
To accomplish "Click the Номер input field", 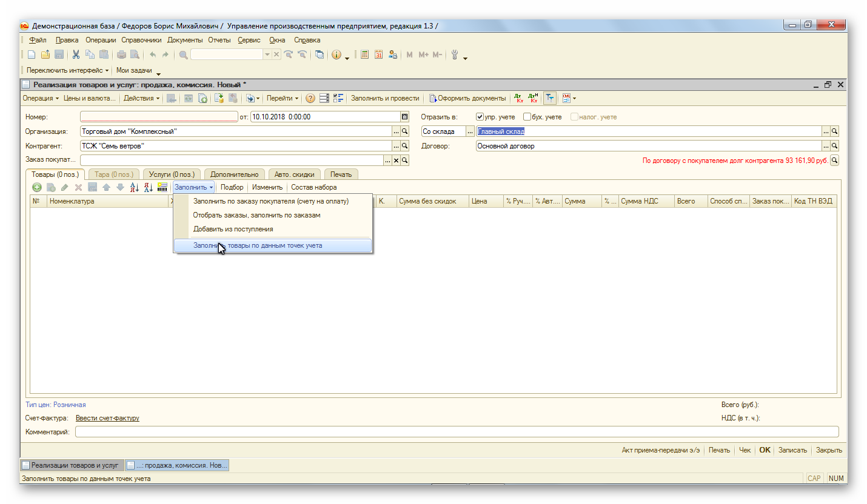I will [x=159, y=117].
